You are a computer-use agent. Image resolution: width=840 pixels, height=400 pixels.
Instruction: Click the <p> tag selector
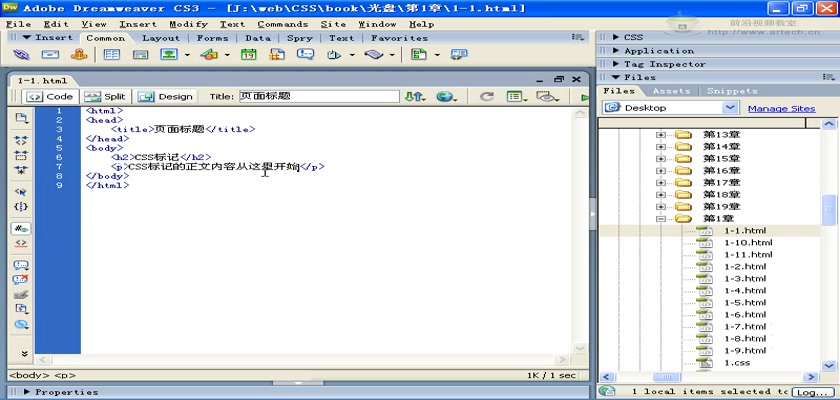[x=65, y=375]
